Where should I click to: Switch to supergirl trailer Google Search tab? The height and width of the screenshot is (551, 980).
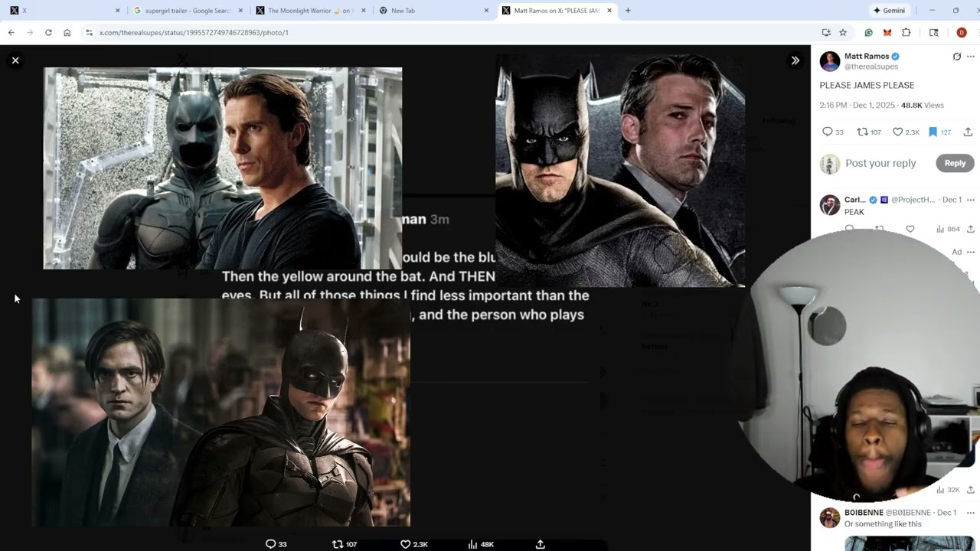point(188,11)
